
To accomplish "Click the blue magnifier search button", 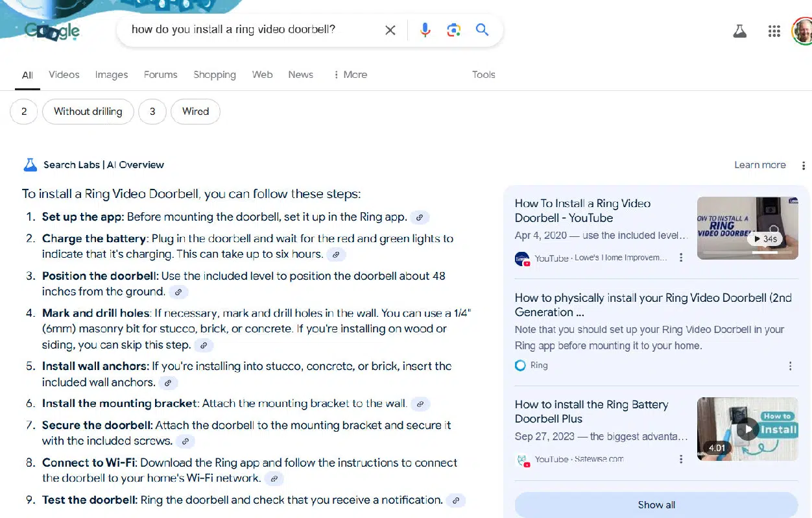I will pyautogui.click(x=482, y=30).
